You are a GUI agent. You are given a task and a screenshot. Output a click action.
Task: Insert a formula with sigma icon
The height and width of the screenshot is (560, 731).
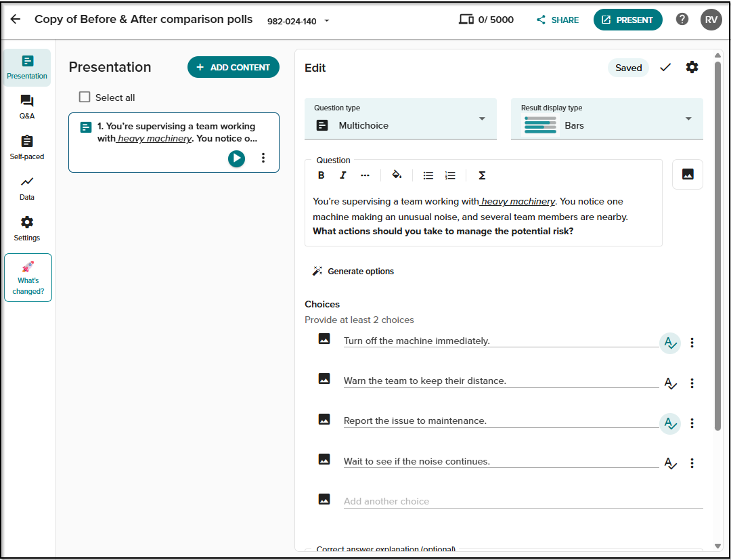pyautogui.click(x=482, y=175)
